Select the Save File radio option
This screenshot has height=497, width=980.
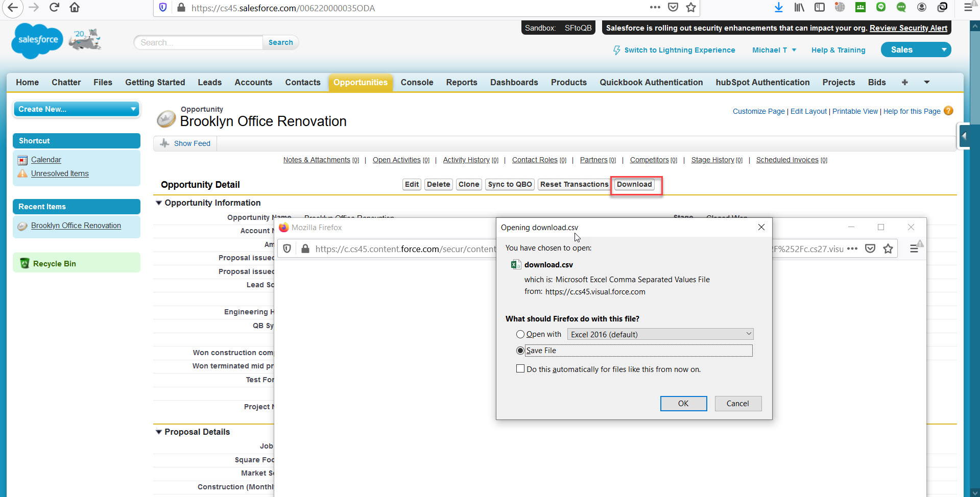click(x=520, y=351)
